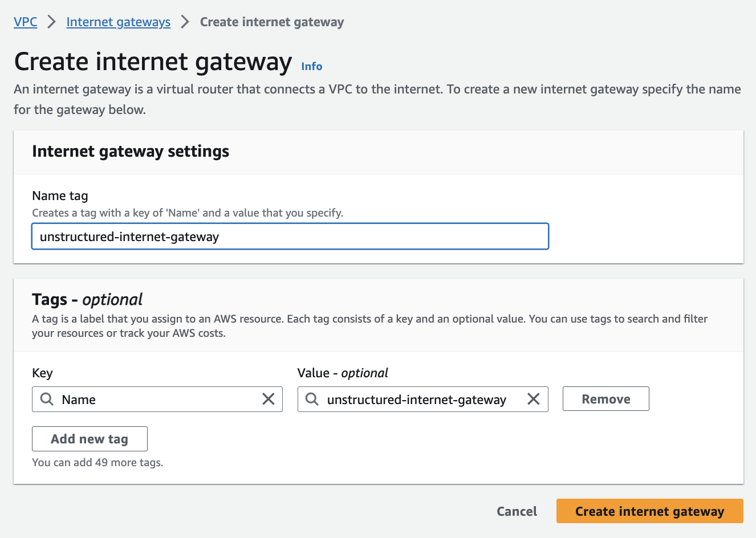Click the search icon in the Value field
The image size is (756, 538).
pos(312,399)
